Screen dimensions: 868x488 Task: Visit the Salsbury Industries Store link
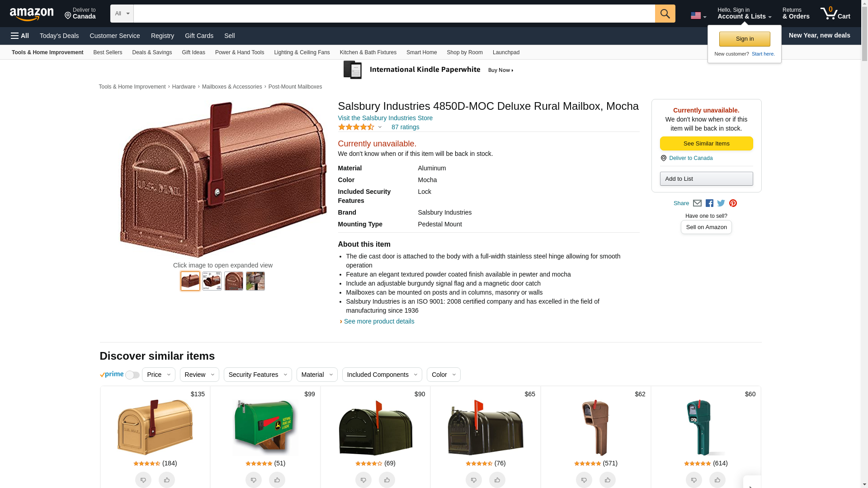click(x=385, y=118)
